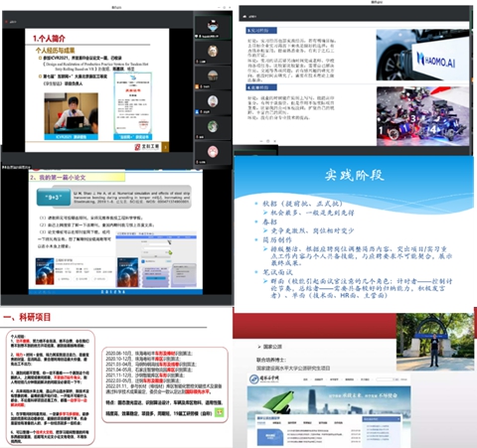Viewport: 477px width, 448px height.
Task: Click the green emoji icon on the research slide
Action: click(x=219, y=412)
